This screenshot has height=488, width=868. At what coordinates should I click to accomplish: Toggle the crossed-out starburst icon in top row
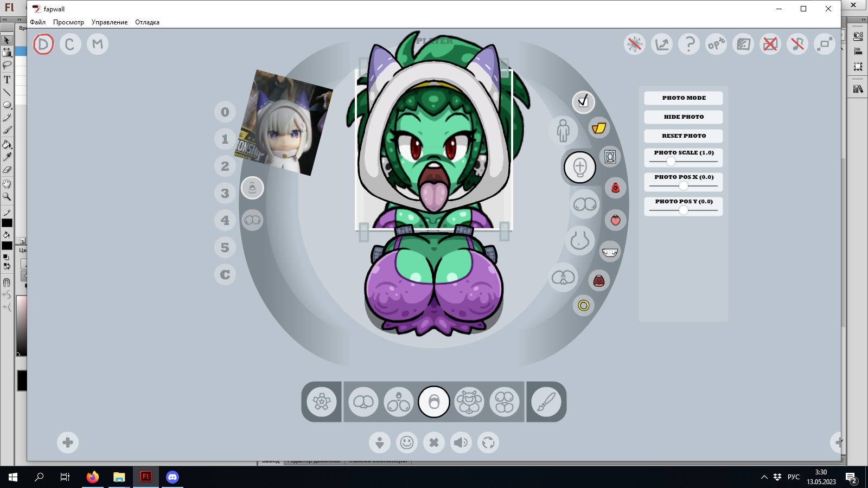635,44
